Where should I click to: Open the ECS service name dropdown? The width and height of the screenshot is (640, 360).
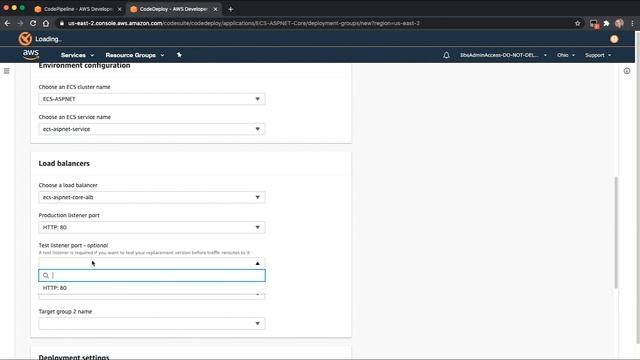tap(152, 129)
